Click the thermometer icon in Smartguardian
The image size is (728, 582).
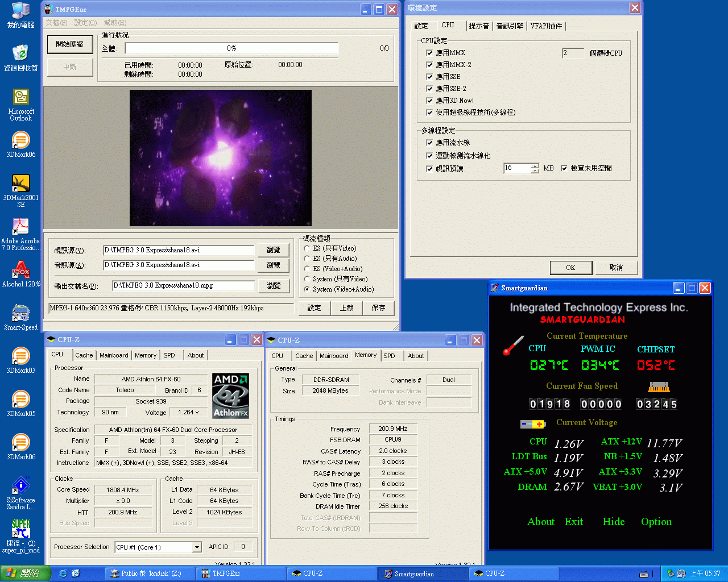[513, 345]
